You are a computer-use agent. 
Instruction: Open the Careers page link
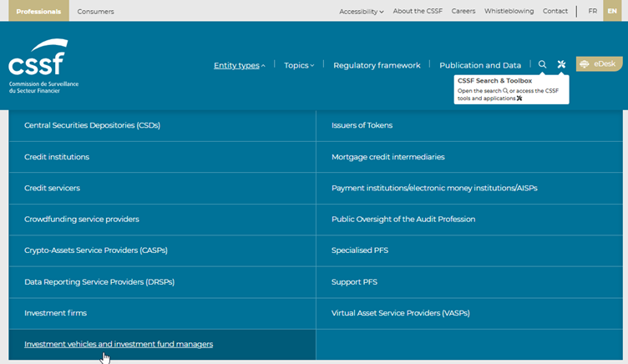(463, 12)
